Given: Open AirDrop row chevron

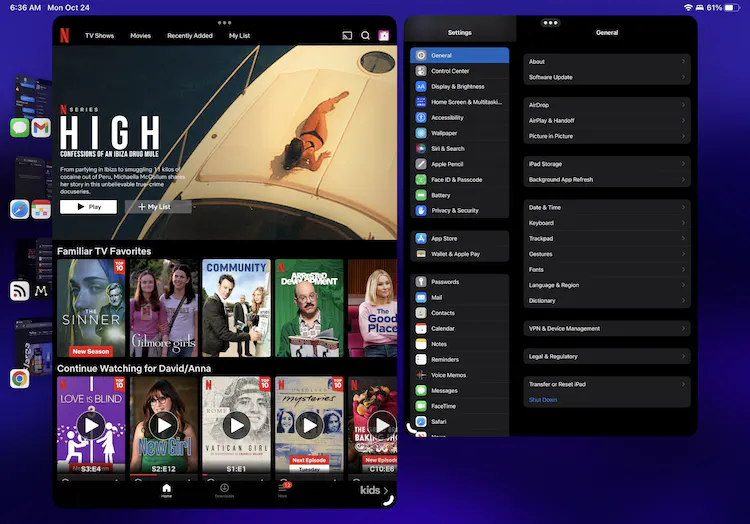Looking at the screenshot, I should (683, 105).
